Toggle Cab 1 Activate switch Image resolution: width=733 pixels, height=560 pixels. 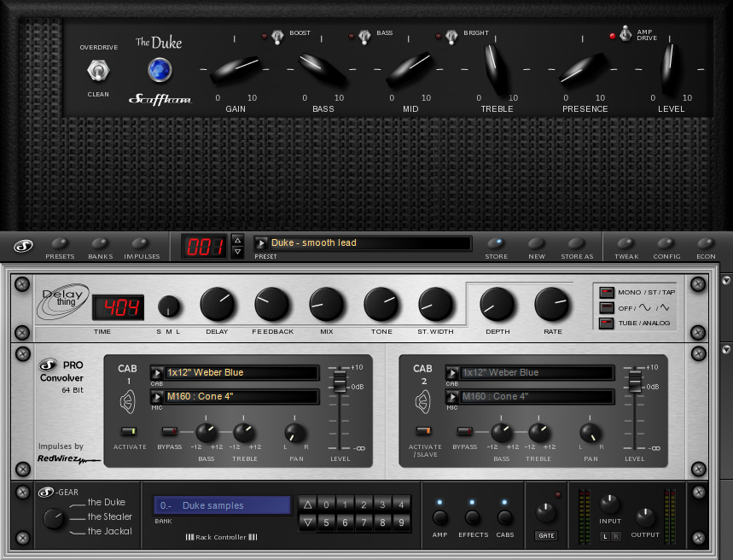(x=129, y=431)
